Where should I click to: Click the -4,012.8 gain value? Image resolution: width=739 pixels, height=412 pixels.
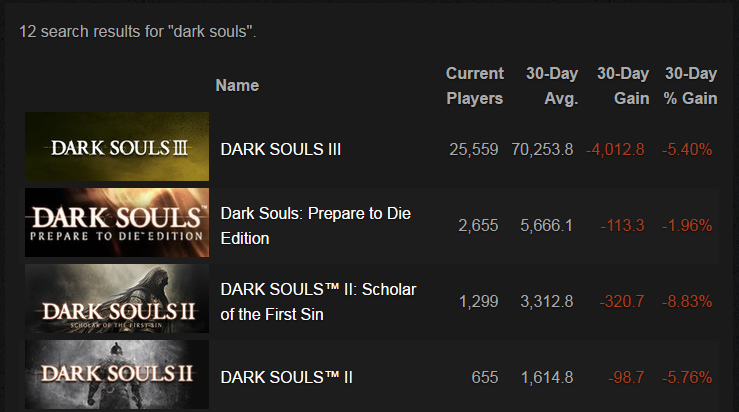pyautogui.click(x=615, y=149)
